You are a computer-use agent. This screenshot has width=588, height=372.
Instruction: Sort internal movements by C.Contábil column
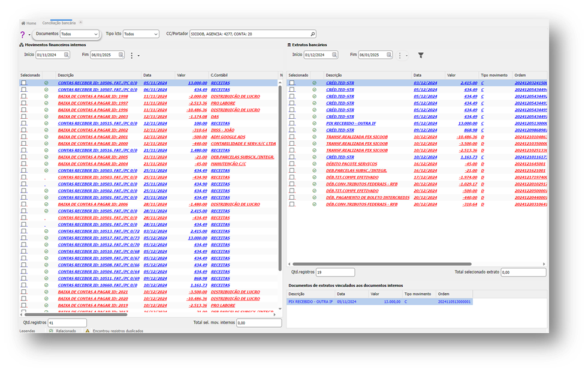pyautogui.click(x=243, y=76)
